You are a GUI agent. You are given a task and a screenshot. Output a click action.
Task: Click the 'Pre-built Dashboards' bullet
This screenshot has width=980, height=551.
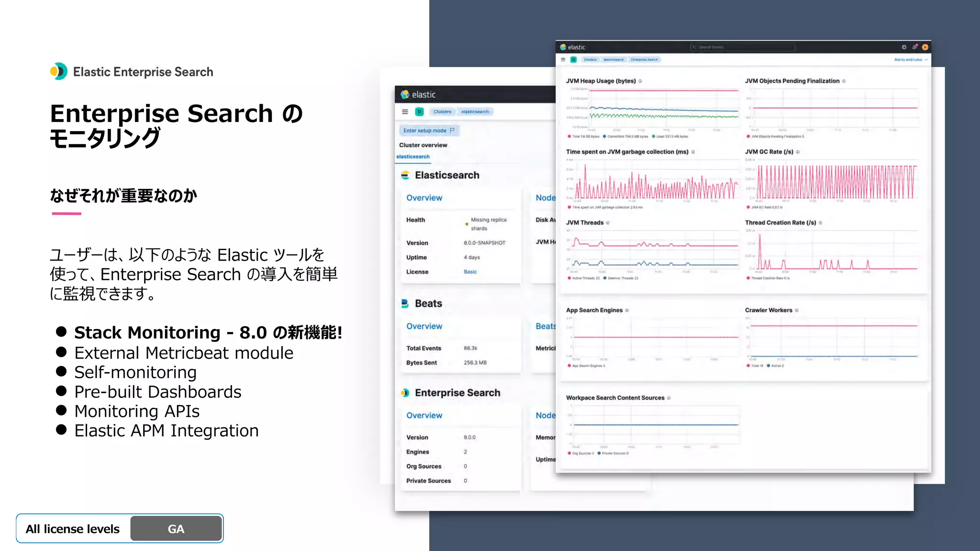(158, 392)
